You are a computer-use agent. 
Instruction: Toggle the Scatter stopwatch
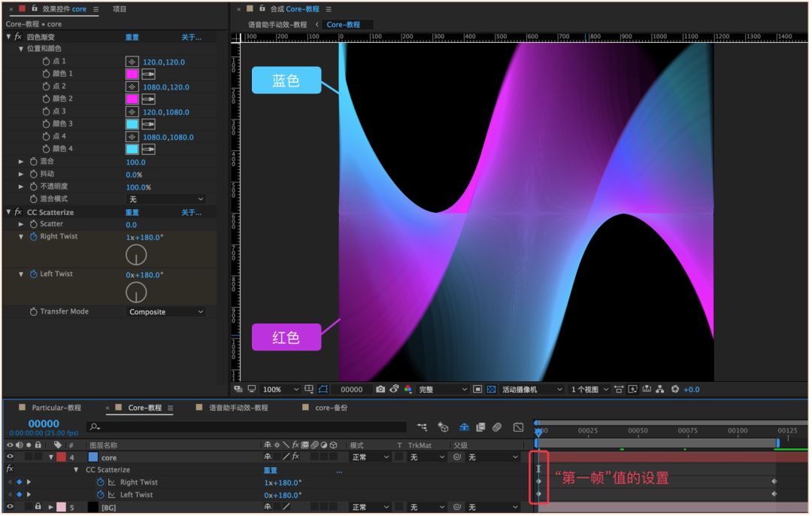click(x=34, y=224)
